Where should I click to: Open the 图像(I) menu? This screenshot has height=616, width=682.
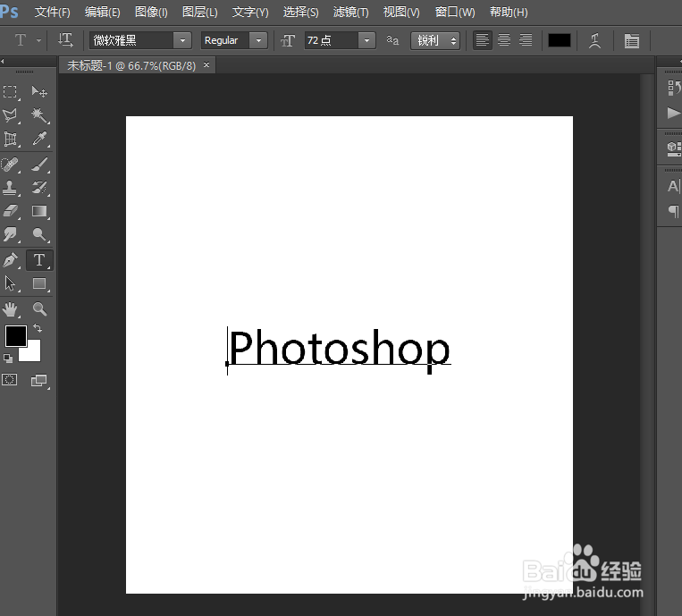(x=151, y=13)
